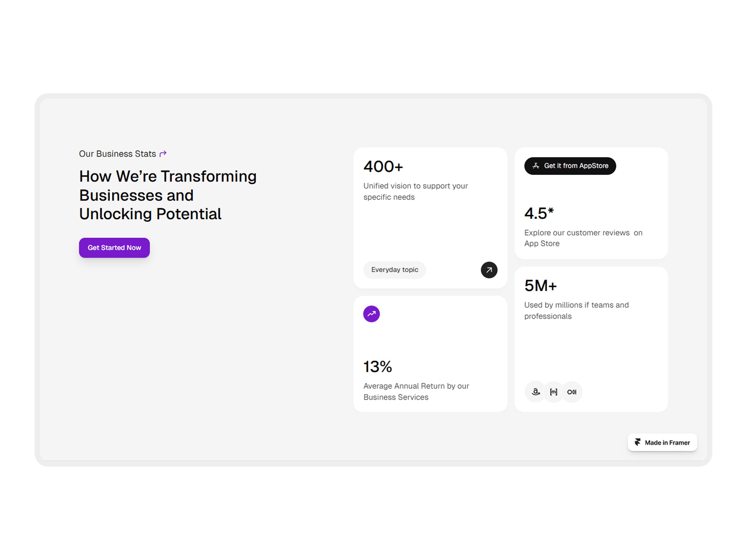Click the App Store logo icon in black pill
This screenshot has width=747, height=560.
click(536, 166)
